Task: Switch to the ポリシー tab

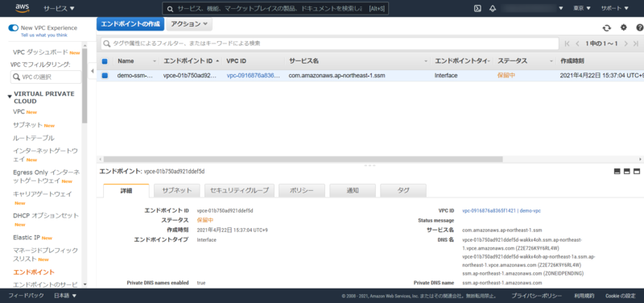Action: tap(302, 191)
